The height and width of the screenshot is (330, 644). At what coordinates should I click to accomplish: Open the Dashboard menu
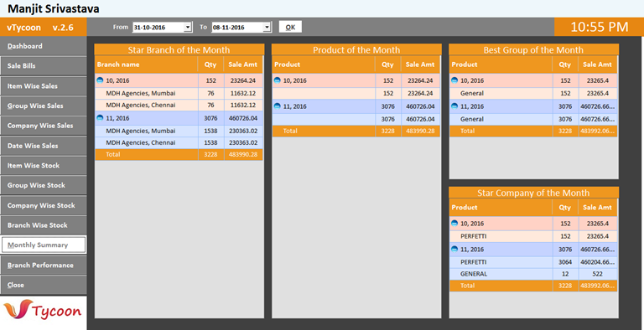coord(43,46)
